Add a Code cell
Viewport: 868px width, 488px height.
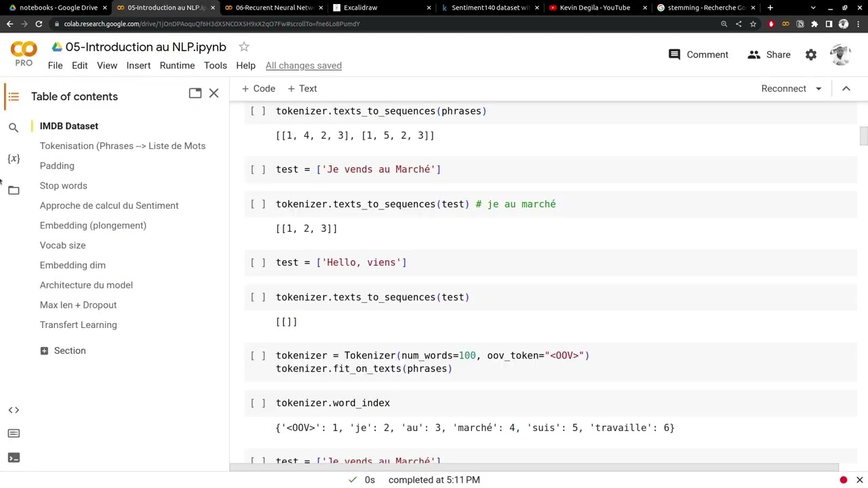(258, 89)
